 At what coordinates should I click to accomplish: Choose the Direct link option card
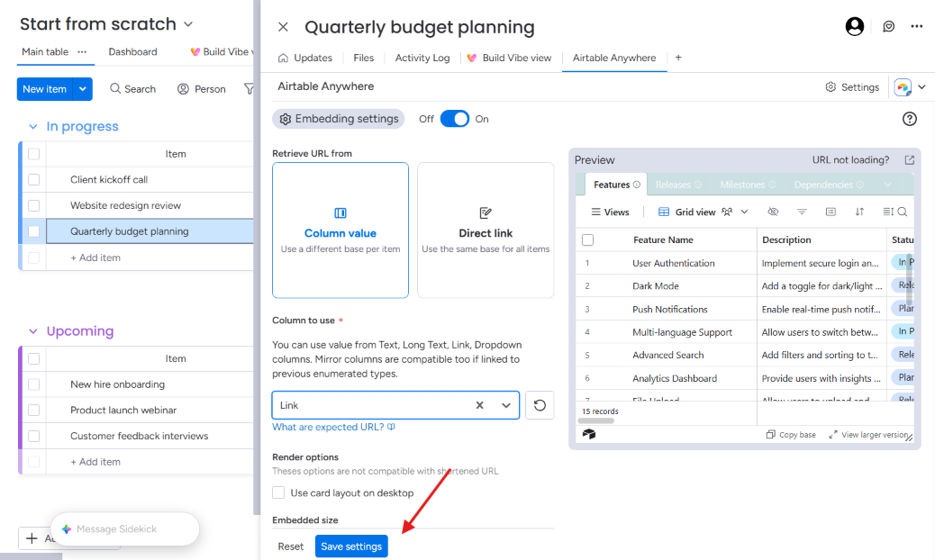[x=486, y=230]
